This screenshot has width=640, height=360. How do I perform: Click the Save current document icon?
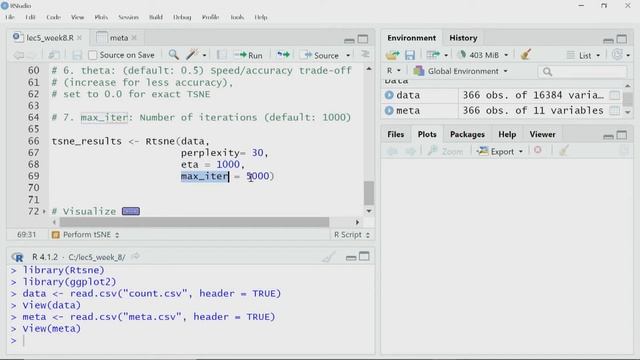(x=77, y=55)
